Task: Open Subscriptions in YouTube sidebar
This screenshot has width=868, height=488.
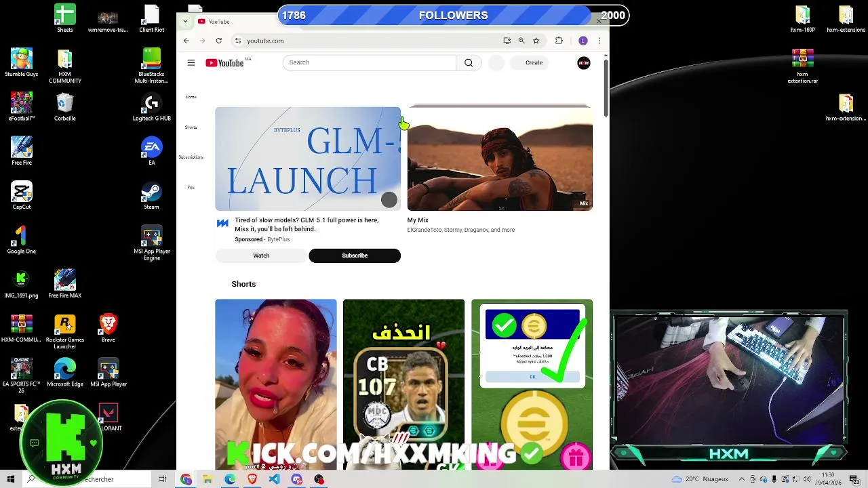Action: (x=191, y=157)
